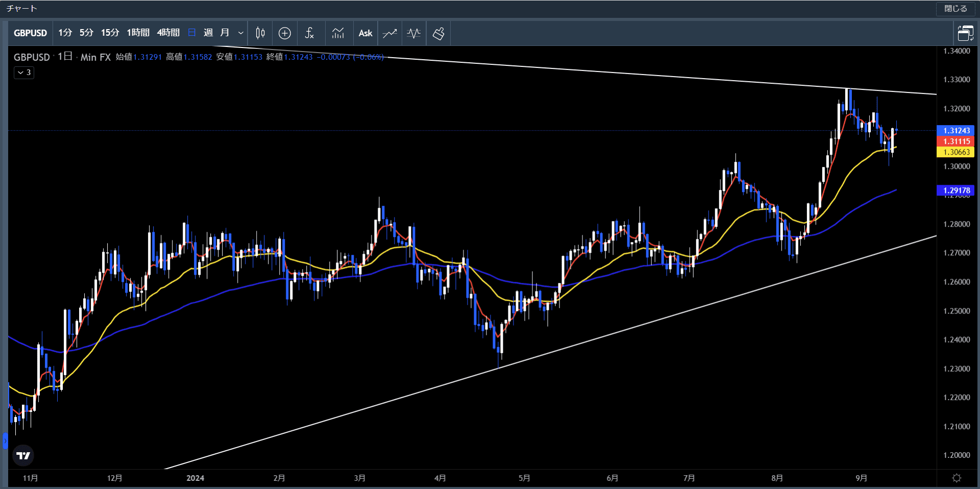
Task: Expand the left side panel handle
Action: [5, 441]
